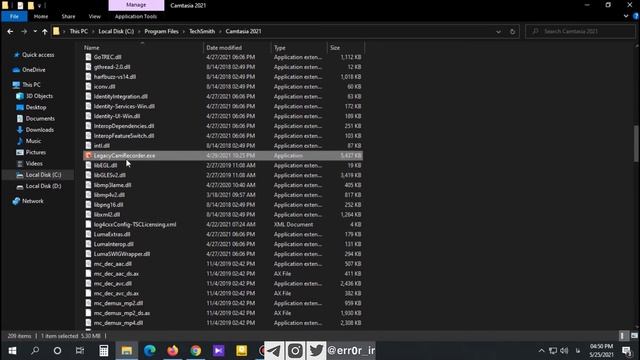Switch to large icons view button
Image resolution: width=640 pixels, height=360 pixels.
click(x=634, y=336)
